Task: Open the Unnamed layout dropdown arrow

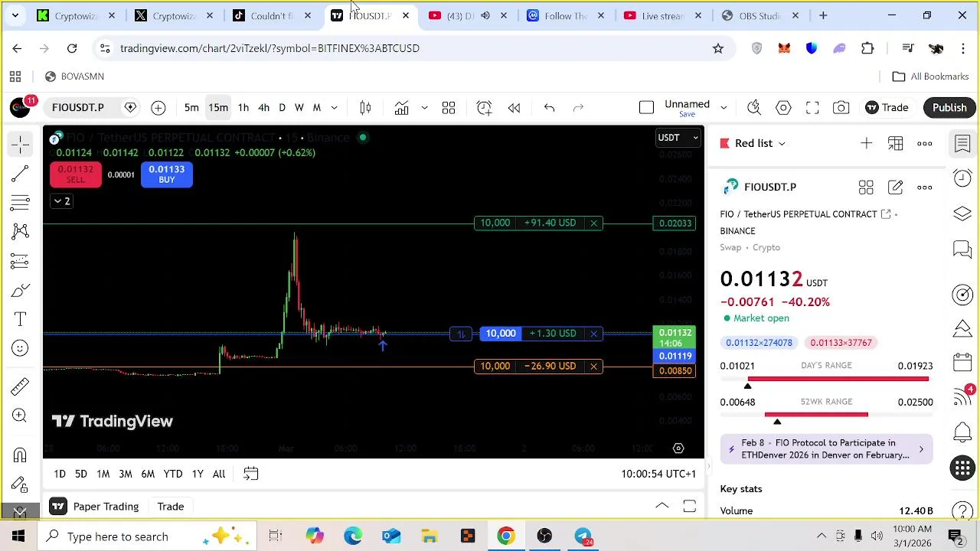Action: 724,108
